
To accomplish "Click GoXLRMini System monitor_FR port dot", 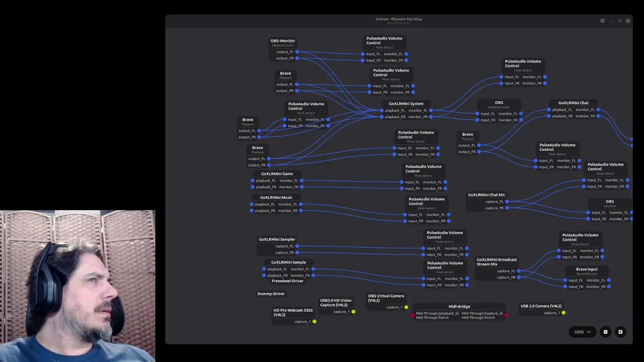I will 431,117.
